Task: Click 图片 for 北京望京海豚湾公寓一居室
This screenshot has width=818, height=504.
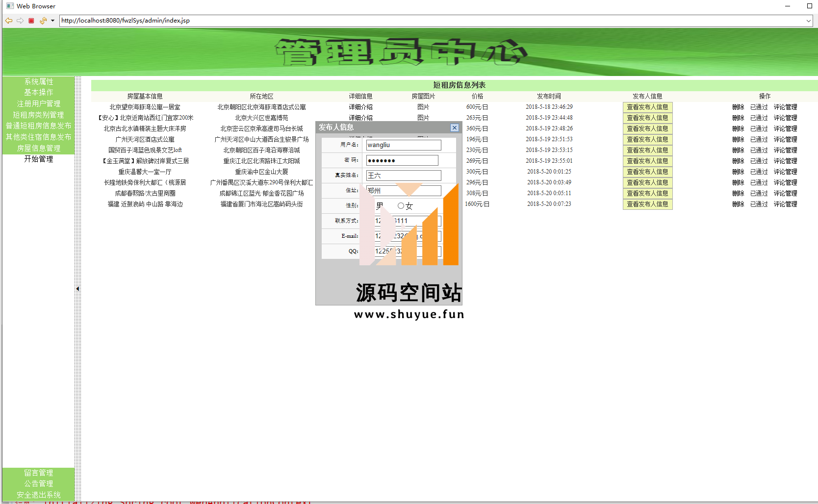Action: 423,107
